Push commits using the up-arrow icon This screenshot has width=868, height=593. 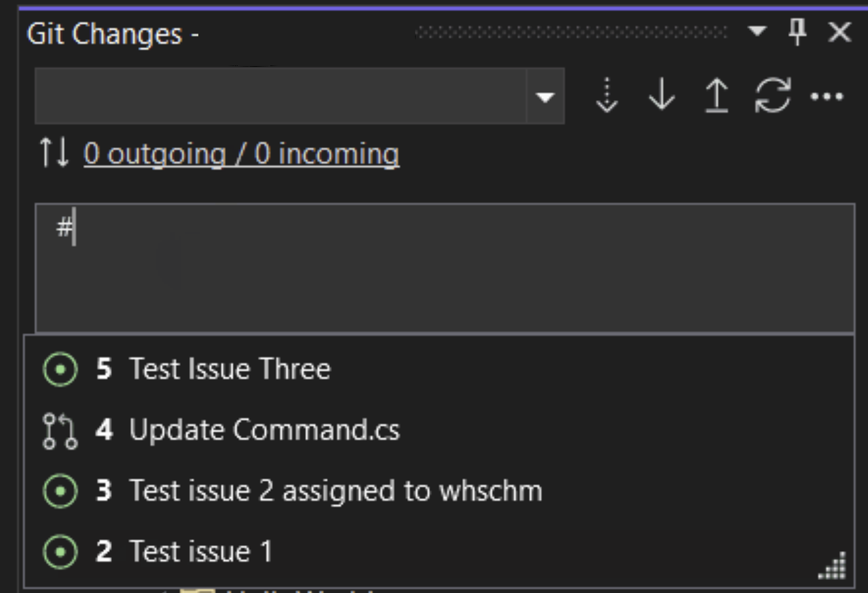tap(717, 96)
